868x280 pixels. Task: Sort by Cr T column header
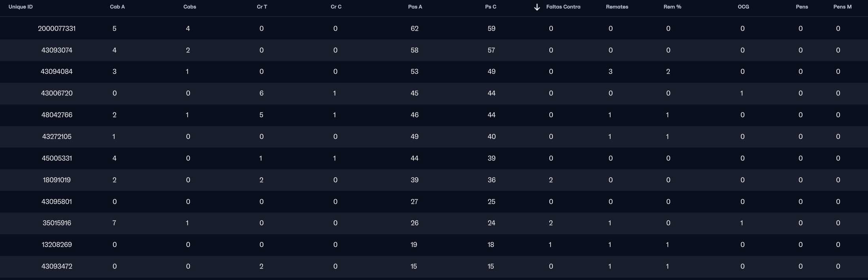point(262,7)
